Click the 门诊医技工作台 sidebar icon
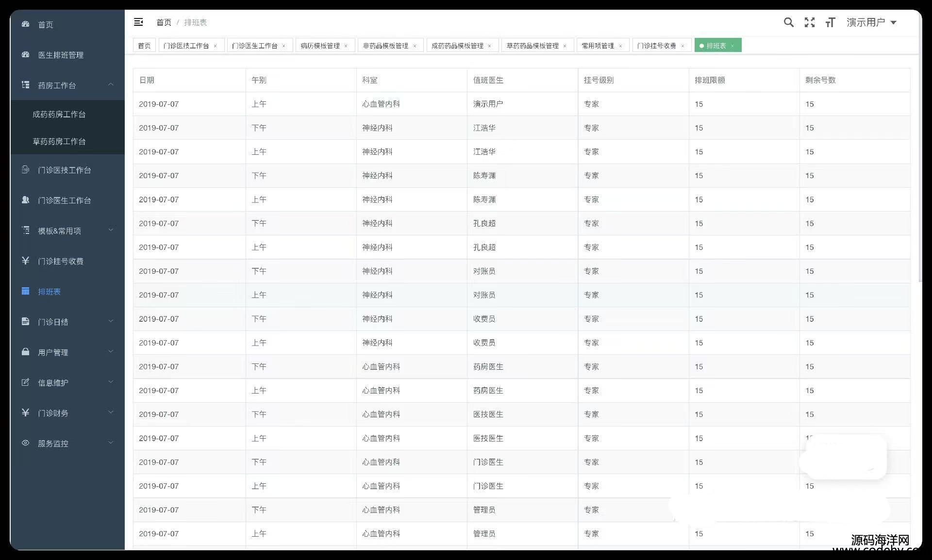Screen dimensions: 932x560 click(x=26, y=170)
